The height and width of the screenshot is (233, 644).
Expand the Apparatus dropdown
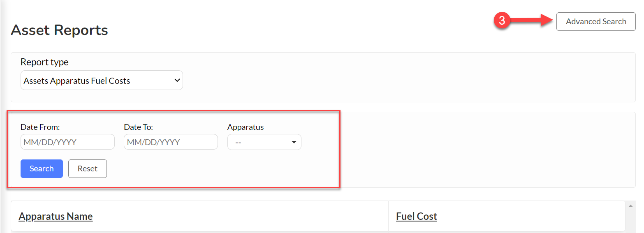click(264, 142)
